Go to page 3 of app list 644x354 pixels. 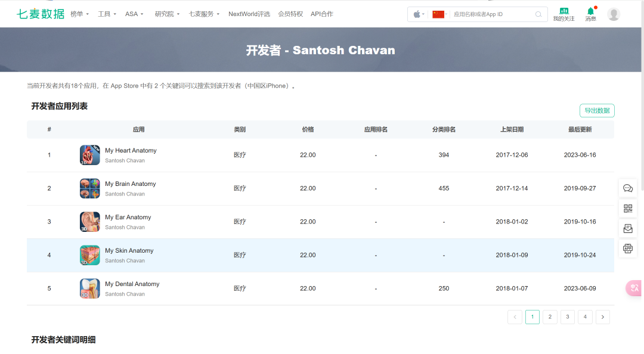(x=568, y=316)
